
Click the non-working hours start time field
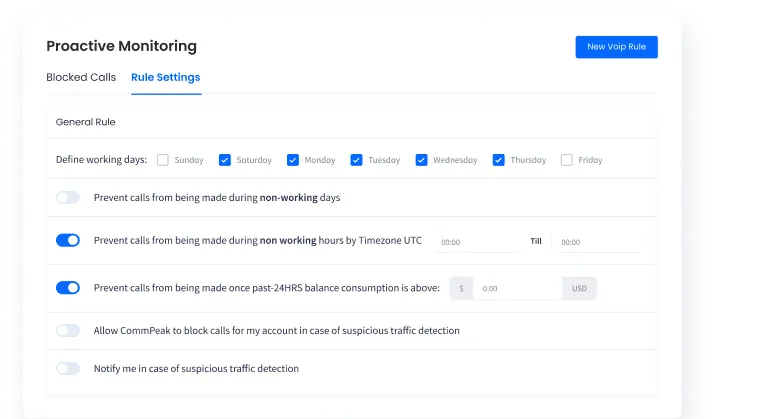(477, 242)
